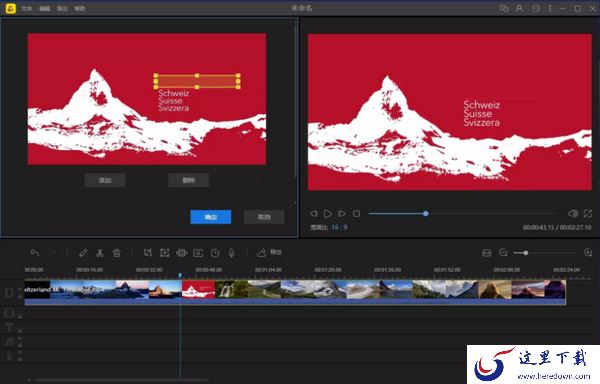Screen dimensions: 600x384
Task: Undo the last edit in timeline toolbar
Action: [35, 252]
